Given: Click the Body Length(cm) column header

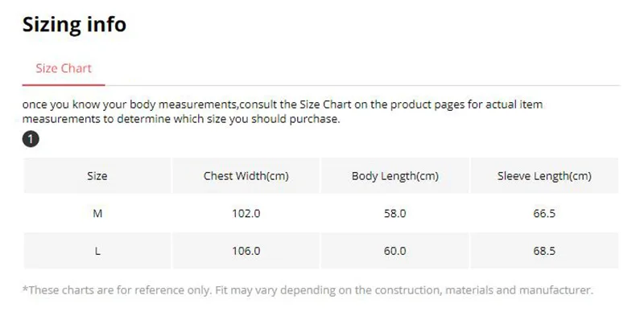Looking at the screenshot, I should 395,176.
